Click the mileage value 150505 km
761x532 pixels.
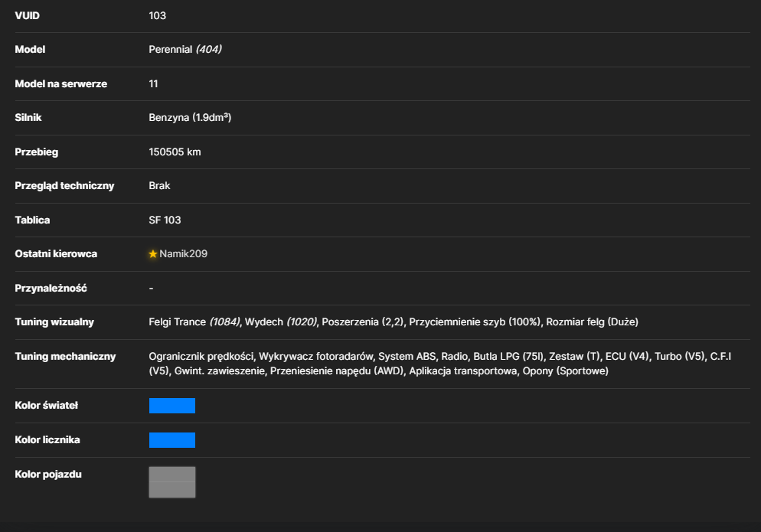click(175, 152)
